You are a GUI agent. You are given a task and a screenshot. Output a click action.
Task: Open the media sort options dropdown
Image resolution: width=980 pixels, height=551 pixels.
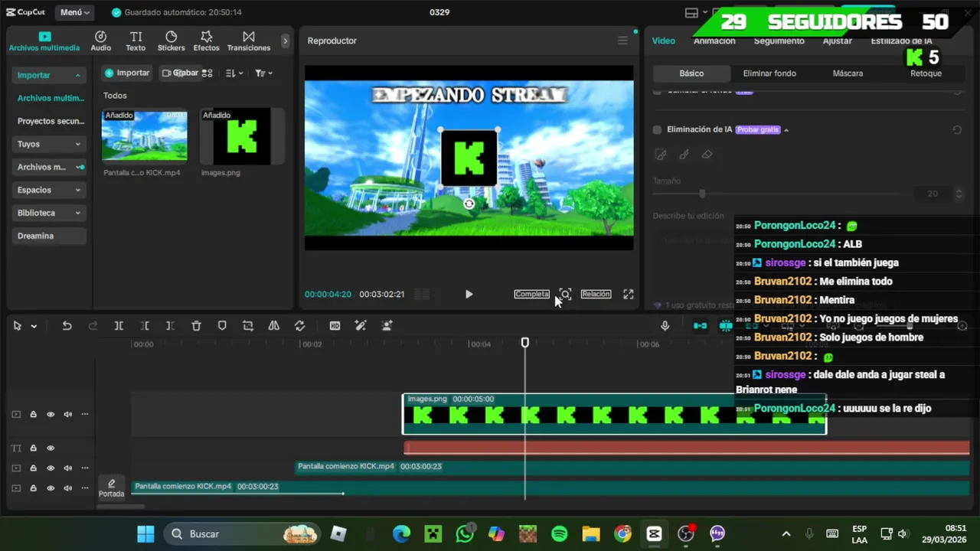(234, 73)
